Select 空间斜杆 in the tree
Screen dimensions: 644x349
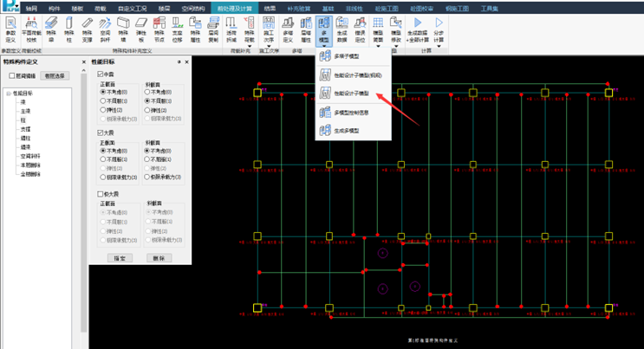(x=30, y=157)
